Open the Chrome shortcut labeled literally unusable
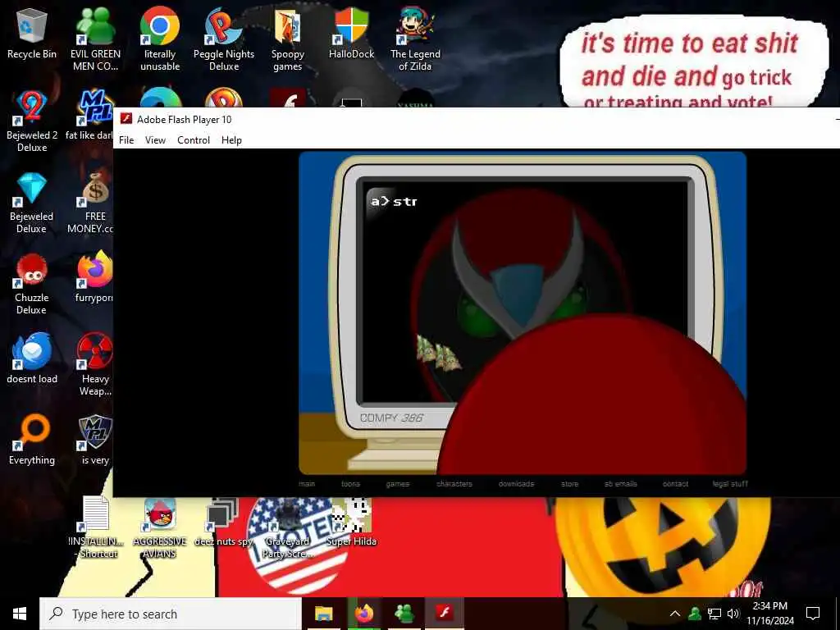The width and height of the screenshot is (840, 630). tap(160, 39)
